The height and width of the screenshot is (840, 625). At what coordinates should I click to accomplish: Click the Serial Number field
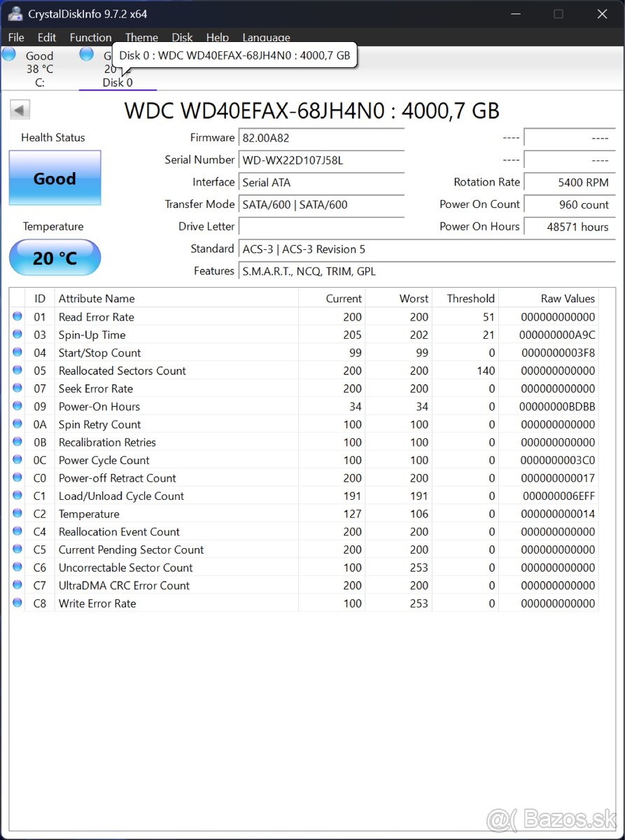(321, 160)
